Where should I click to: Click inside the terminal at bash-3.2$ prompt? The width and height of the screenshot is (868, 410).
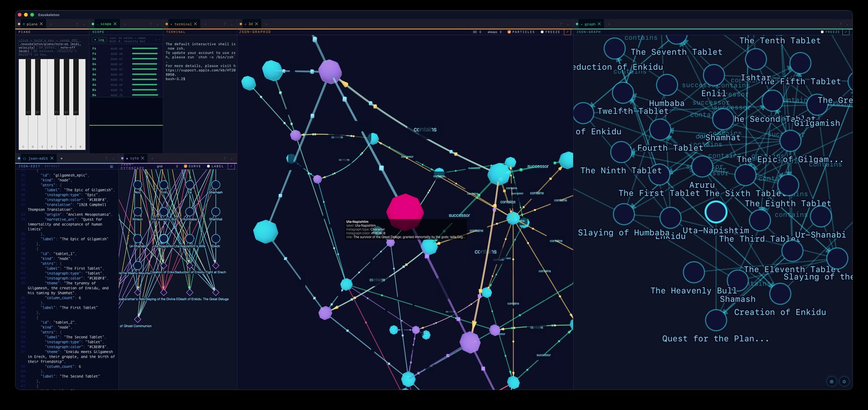click(x=176, y=79)
